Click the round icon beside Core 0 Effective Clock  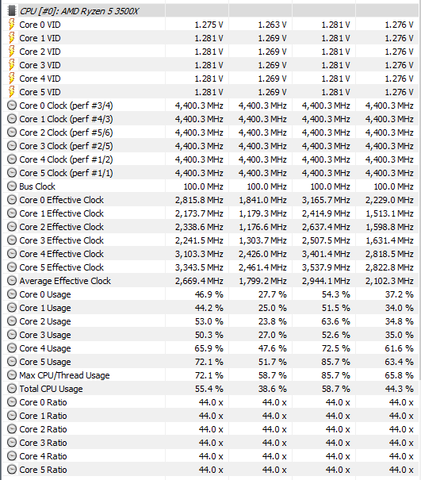12,200
